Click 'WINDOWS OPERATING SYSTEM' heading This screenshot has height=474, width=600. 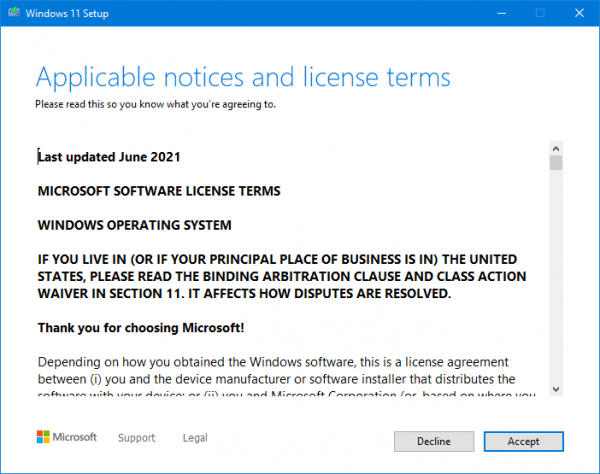click(x=135, y=225)
